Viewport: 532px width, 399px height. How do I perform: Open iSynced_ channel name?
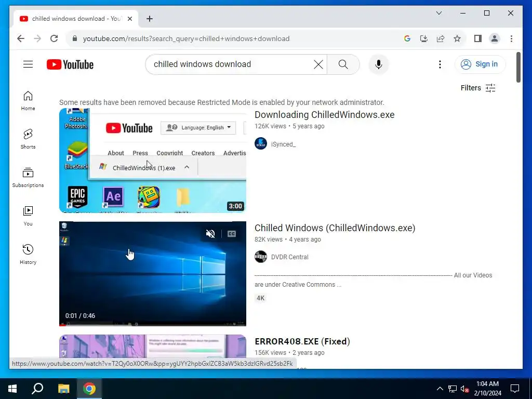point(283,144)
